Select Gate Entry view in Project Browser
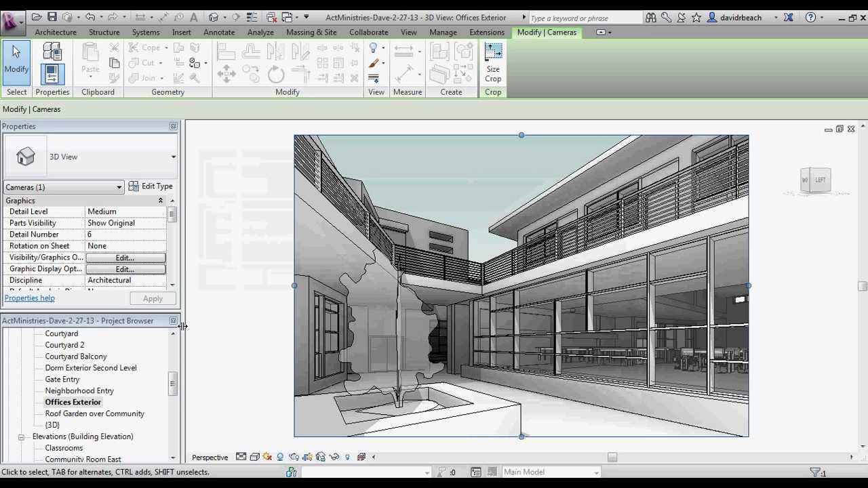This screenshot has width=868, height=488. tap(62, 380)
